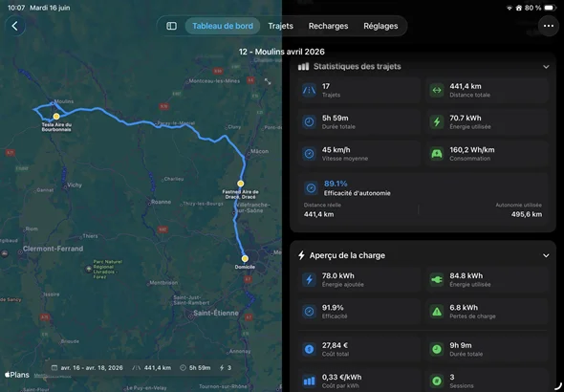Collapse the Statistiques des trajets section

pos(546,67)
